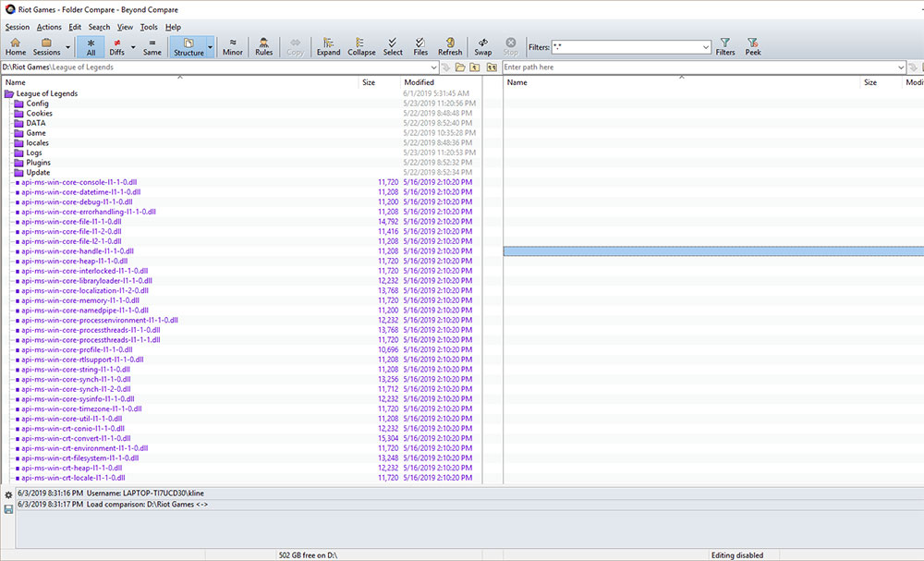Viewport: 924px width, 561px height.
Task: Open left path history dropdown
Action: pyautogui.click(x=433, y=67)
